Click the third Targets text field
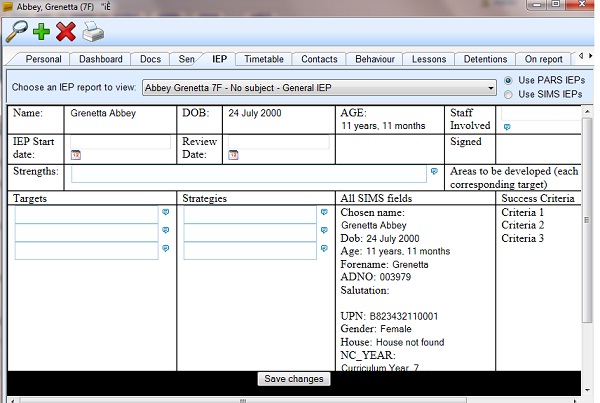600x403 pixels. tap(86, 251)
